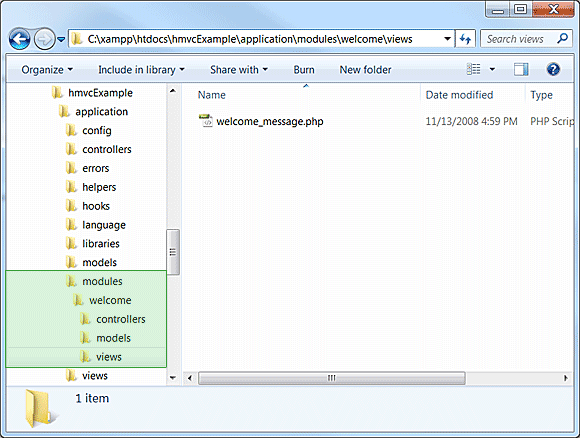Screen dimensions: 580x438
Task: Click the New folder button
Action: [365, 70]
